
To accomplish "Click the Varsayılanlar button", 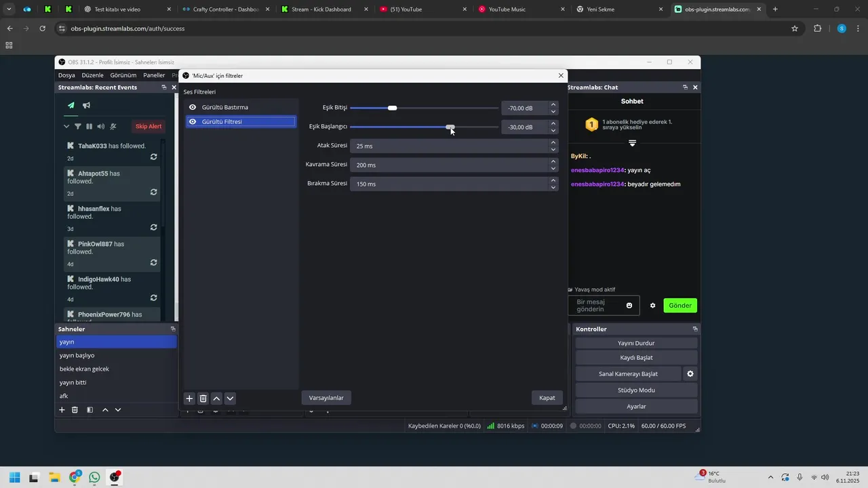I will pyautogui.click(x=326, y=398).
